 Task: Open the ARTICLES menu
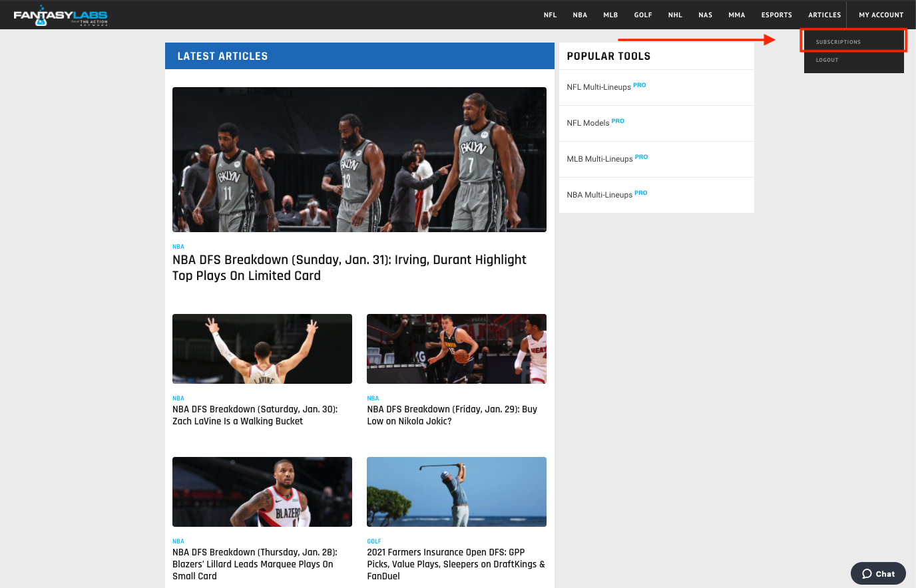[x=825, y=15]
